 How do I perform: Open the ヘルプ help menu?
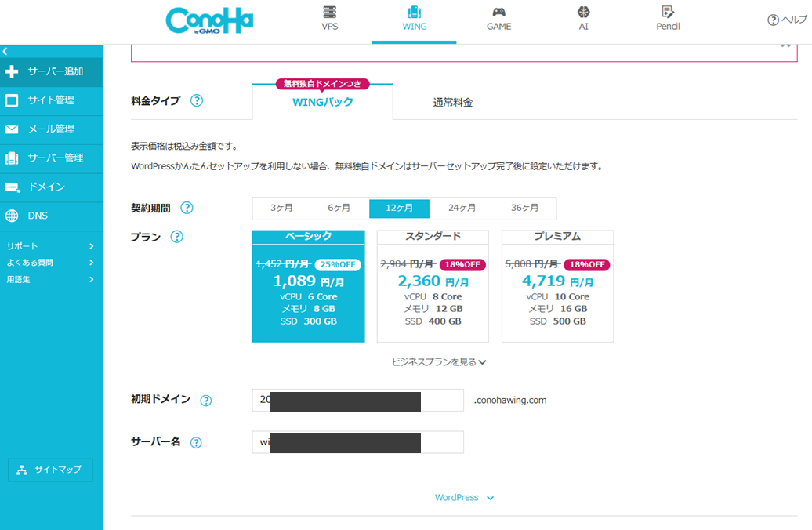click(x=787, y=20)
